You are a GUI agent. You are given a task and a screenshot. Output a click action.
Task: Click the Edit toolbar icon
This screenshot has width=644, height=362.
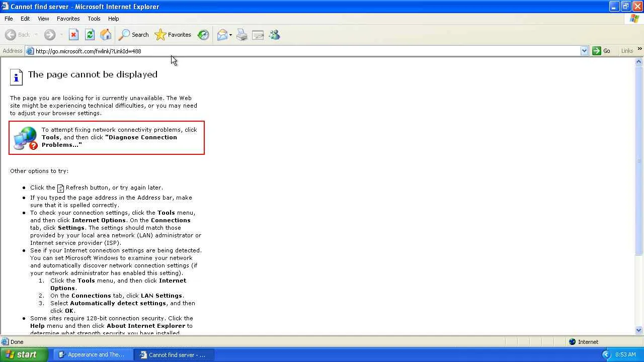[258, 35]
